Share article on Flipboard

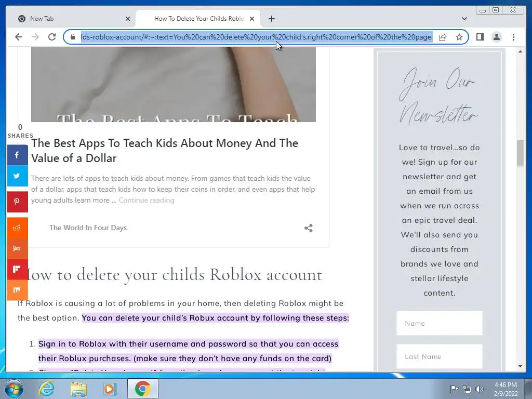tap(17, 269)
